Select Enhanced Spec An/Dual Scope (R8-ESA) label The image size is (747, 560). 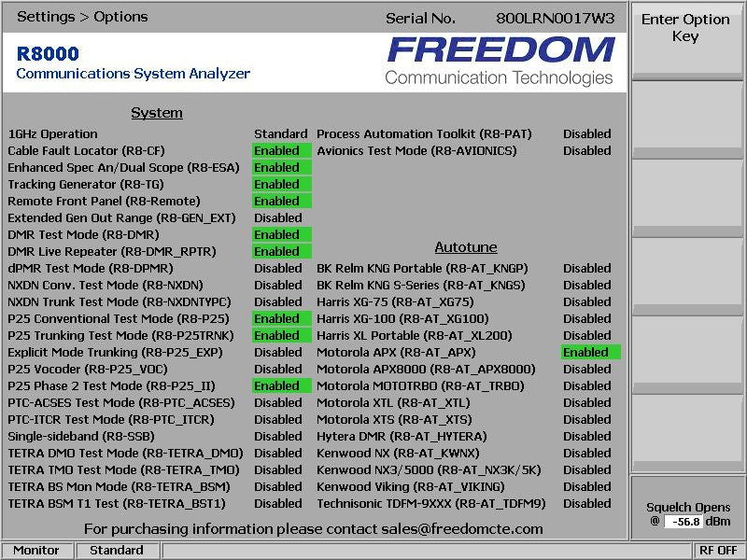[123, 168]
